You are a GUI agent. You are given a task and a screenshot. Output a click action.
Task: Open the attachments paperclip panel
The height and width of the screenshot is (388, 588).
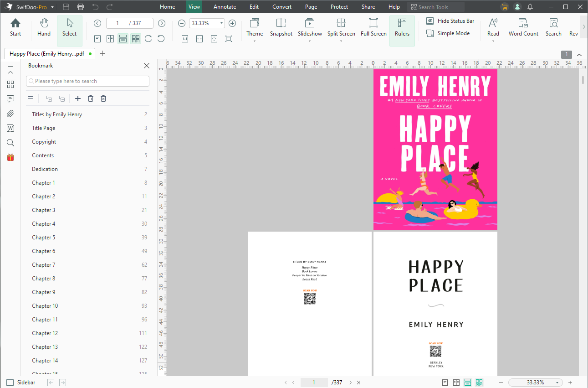pyautogui.click(x=10, y=114)
